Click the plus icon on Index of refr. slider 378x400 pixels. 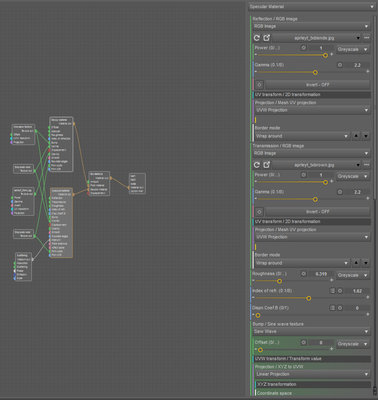coord(368,297)
